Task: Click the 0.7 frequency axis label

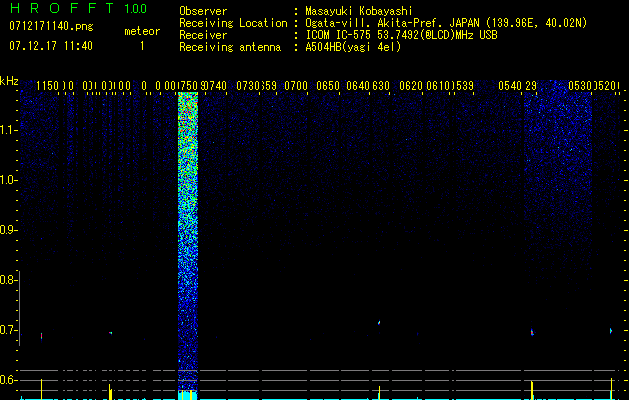Action: (x=8, y=330)
